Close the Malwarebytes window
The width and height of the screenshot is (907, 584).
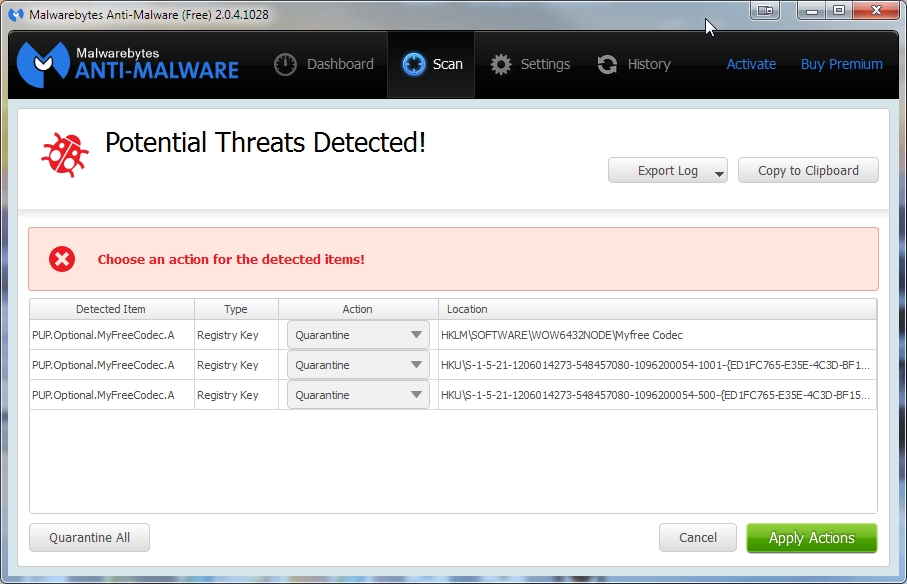(x=876, y=10)
